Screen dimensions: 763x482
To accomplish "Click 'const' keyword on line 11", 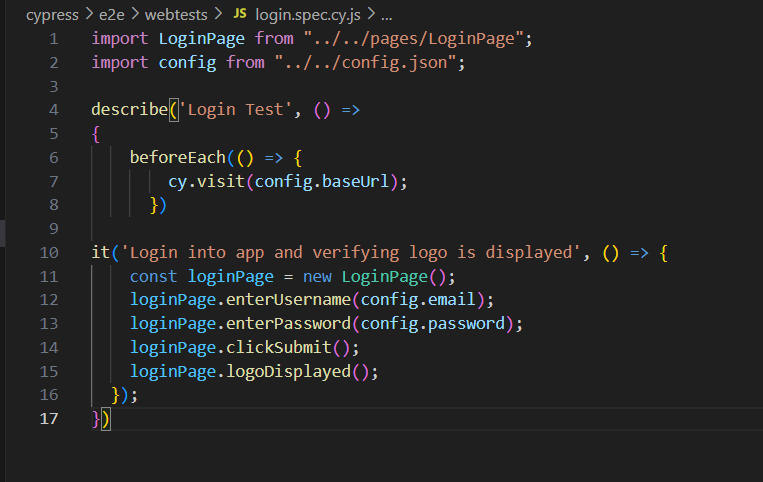I will click(x=153, y=276).
